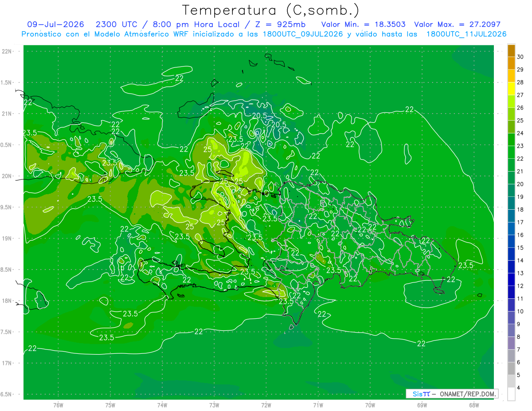Click the '76W' longitude axis label
Image resolution: width=532 pixels, height=411 pixels.
(58, 405)
